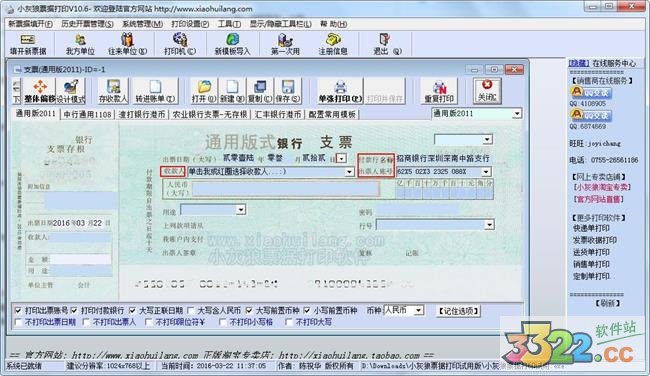
Task: Click the 转进账单 toolbar icon
Action: (155, 91)
